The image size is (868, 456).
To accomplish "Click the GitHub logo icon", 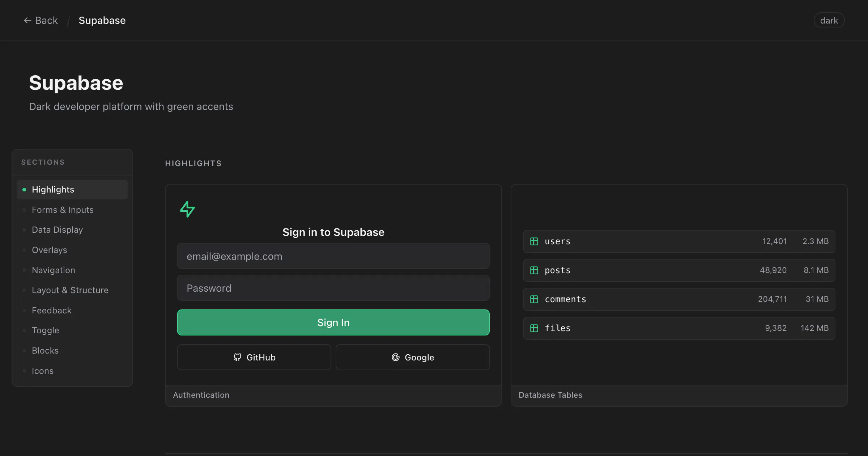I will pyautogui.click(x=237, y=357).
